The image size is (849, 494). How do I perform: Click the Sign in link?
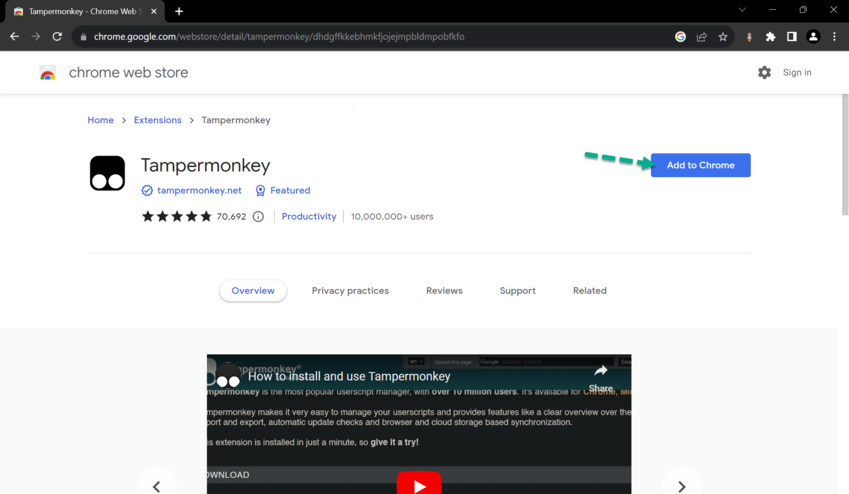tap(797, 73)
